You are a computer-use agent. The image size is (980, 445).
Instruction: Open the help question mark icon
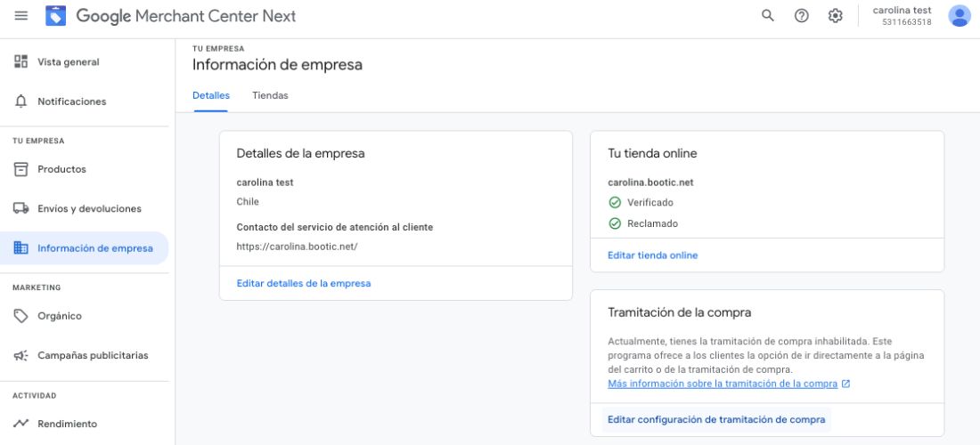[802, 16]
